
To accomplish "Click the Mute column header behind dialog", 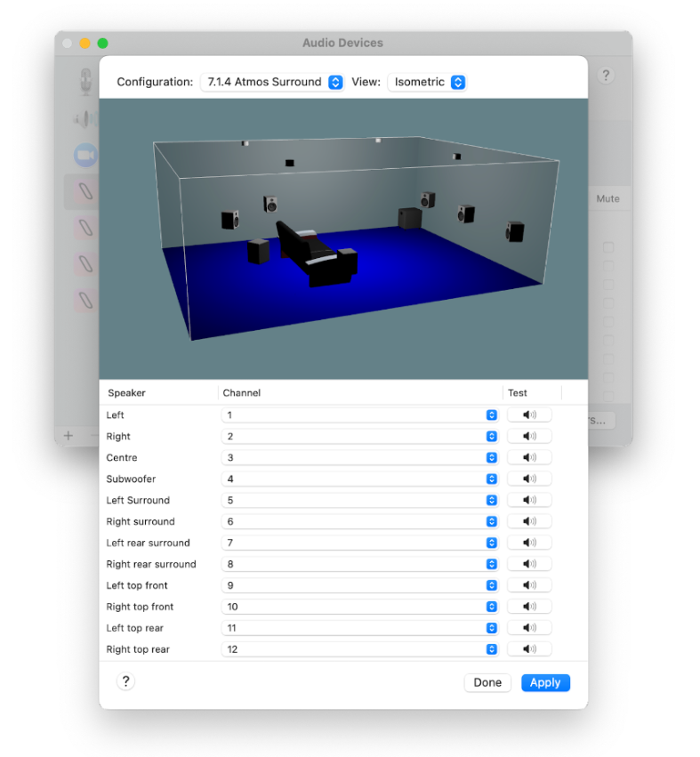I will click(x=607, y=199).
